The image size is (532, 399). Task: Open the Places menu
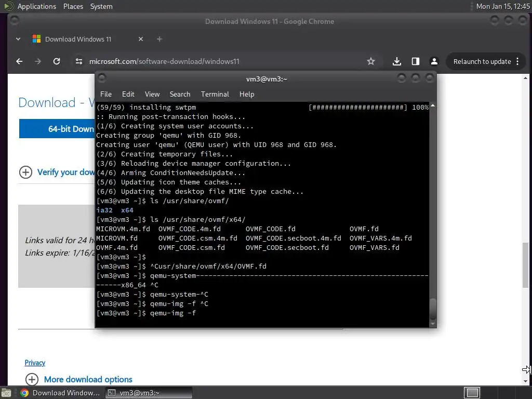coord(73,6)
